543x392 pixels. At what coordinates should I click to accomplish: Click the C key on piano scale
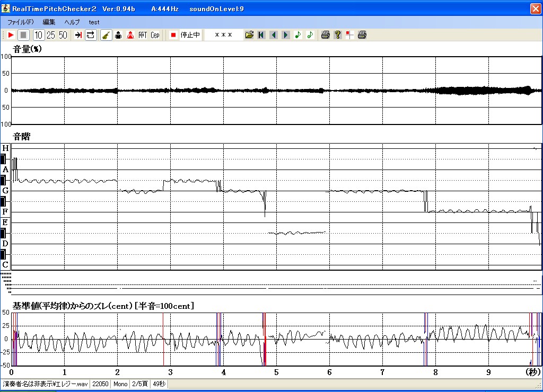(x=5, y=265)
